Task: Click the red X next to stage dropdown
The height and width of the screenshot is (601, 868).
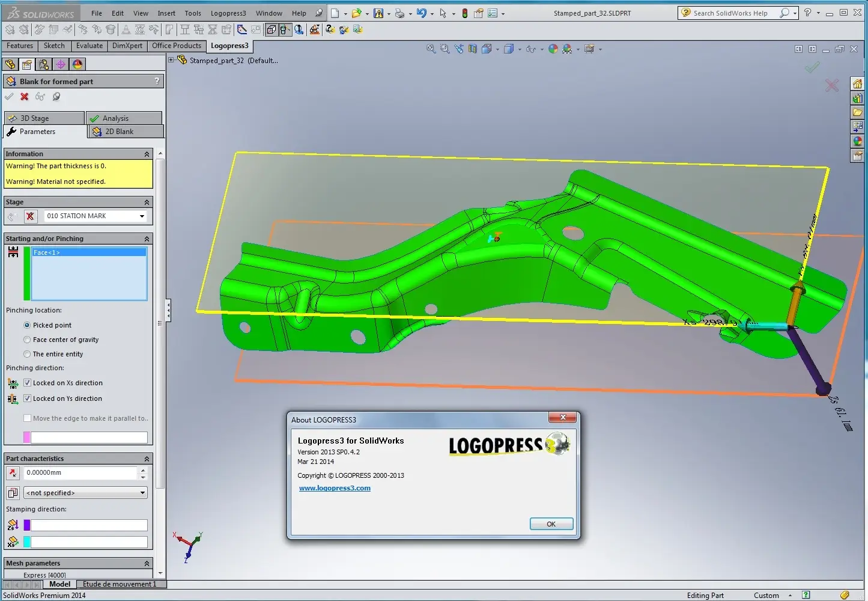Action: pyautogui.click(x=31, y=216)
